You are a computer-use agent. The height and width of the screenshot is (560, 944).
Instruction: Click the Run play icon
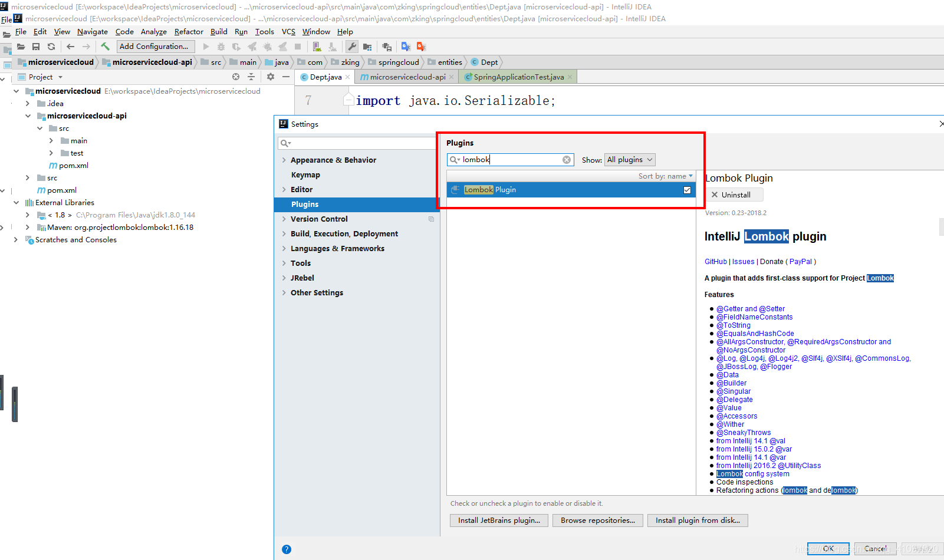(206, 47)
